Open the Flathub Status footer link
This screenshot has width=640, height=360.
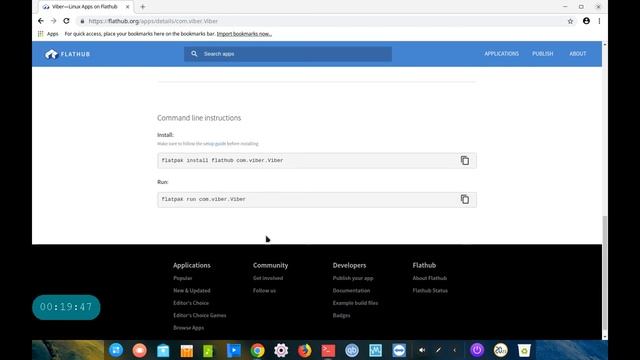[x=430, y=291]
